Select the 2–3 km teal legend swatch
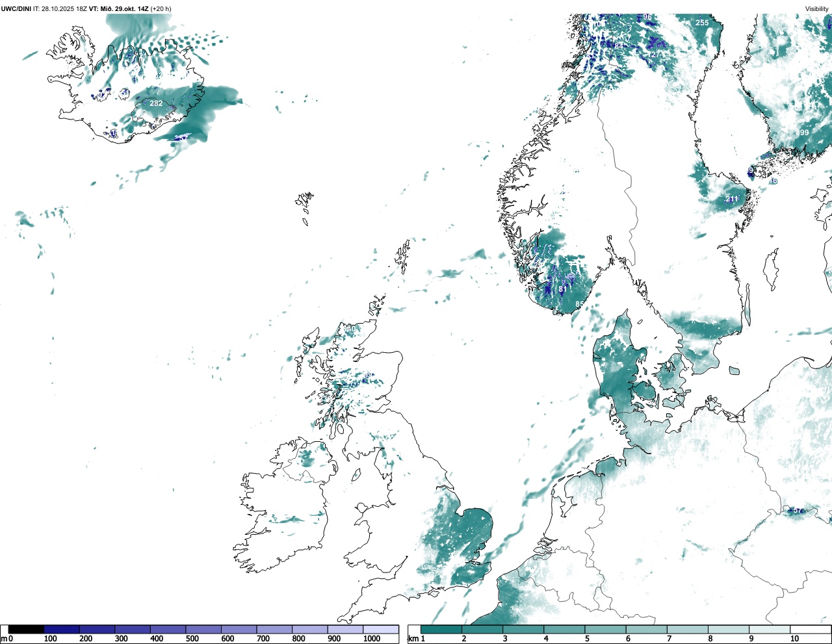 point(482,629)
